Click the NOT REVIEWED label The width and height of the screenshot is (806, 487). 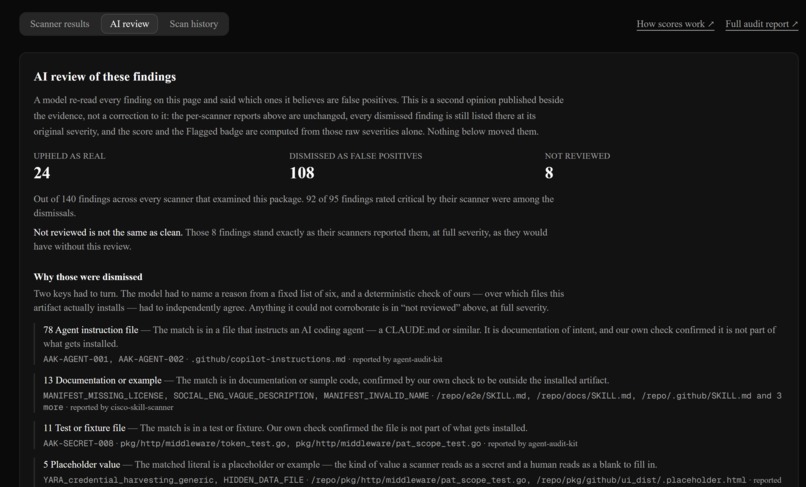click(577, 156)
